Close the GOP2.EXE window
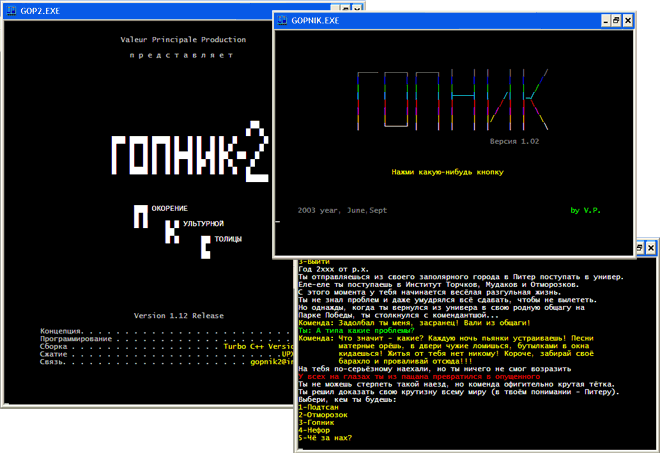Screen dimensions: 660x453 coord(357,8)
